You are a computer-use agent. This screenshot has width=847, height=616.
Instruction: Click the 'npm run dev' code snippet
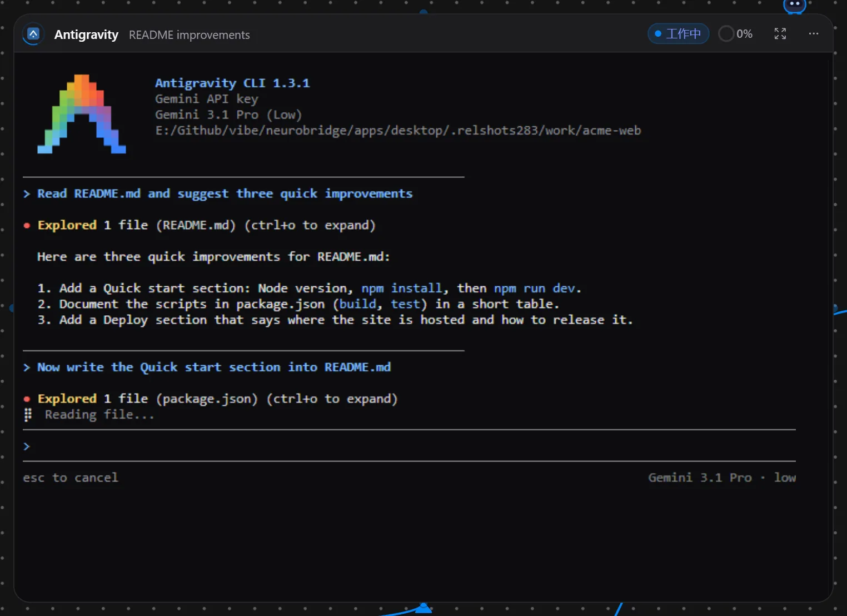coord(534,288)
